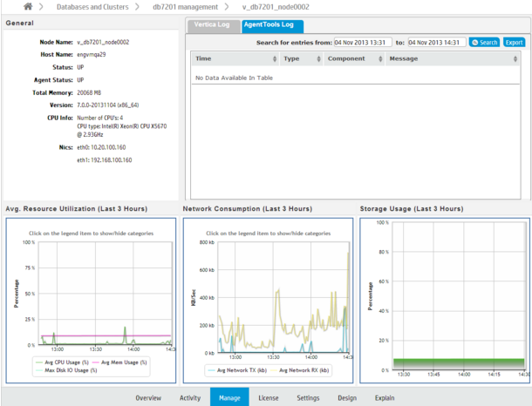The height and width of the screenshot is (406, 532).
Task: Toggle Avg CPU Usage legend item
Action: coord(65,362)
